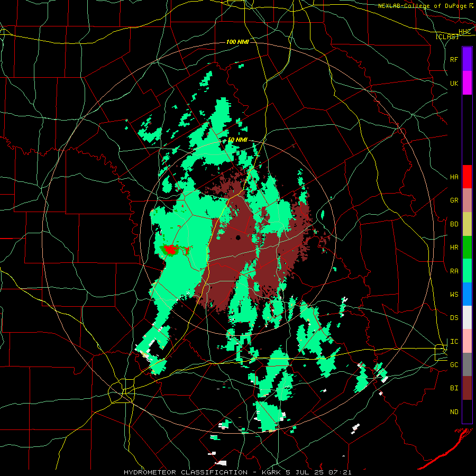Click the WS legend label
476x476 pixels.
pos(454,295)
